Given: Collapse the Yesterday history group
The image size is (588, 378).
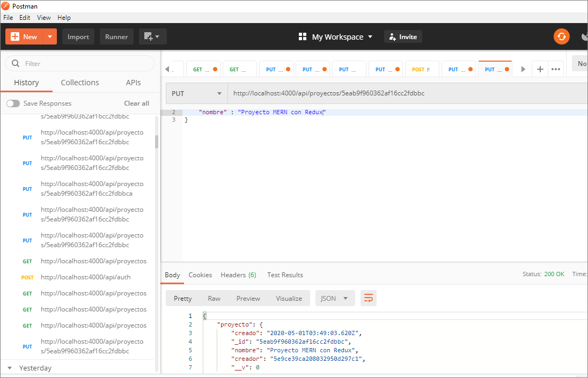Looking at the screenshot, I should [10, 368].
